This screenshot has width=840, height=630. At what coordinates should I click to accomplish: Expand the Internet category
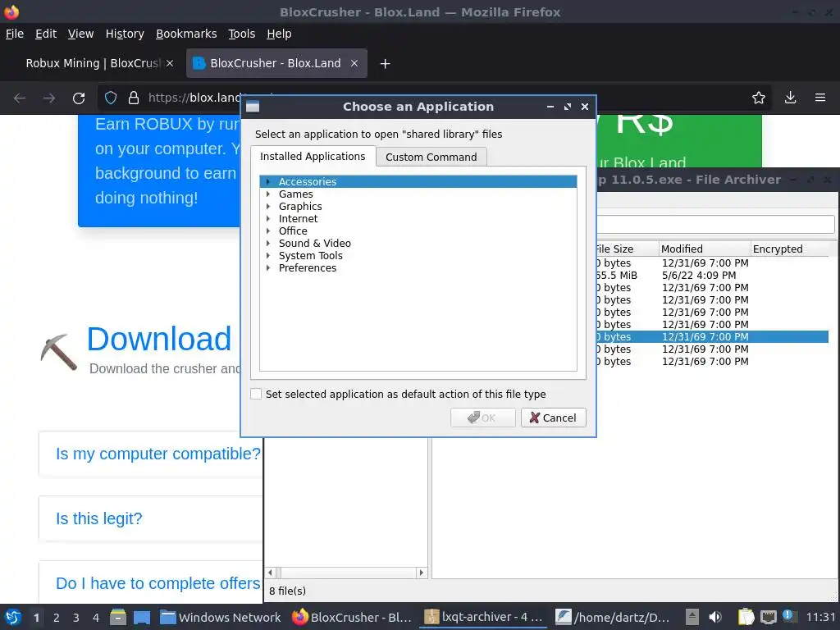pos(268,218)
